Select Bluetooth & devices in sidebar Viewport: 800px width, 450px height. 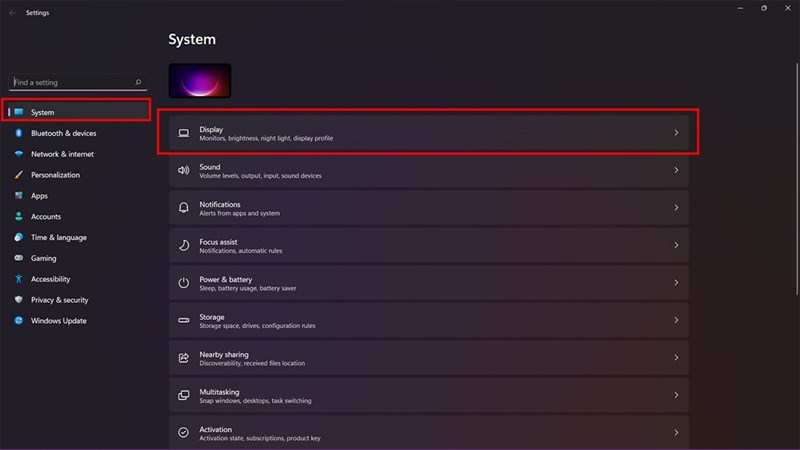pyautogui.click(x=63, y=133)
